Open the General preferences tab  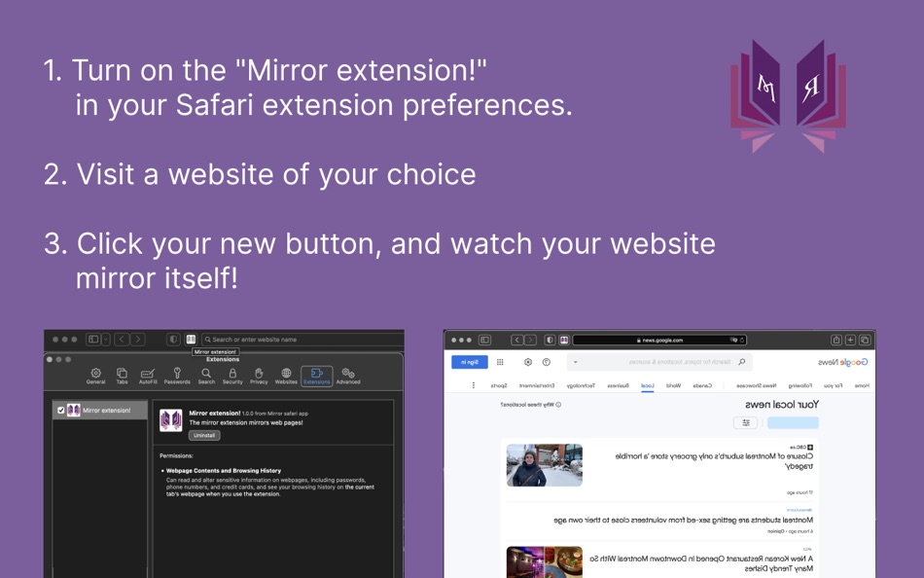click(x=95, y=376)
